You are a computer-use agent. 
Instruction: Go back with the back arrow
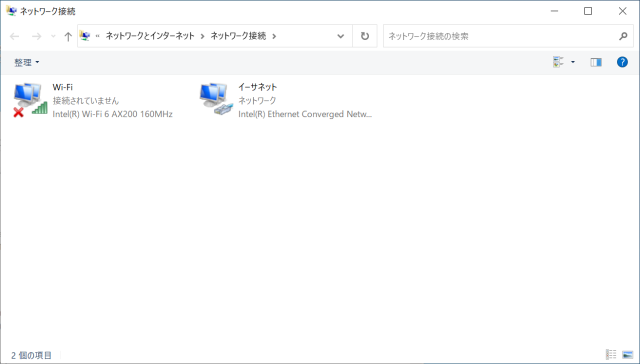[x=15, y=36]
